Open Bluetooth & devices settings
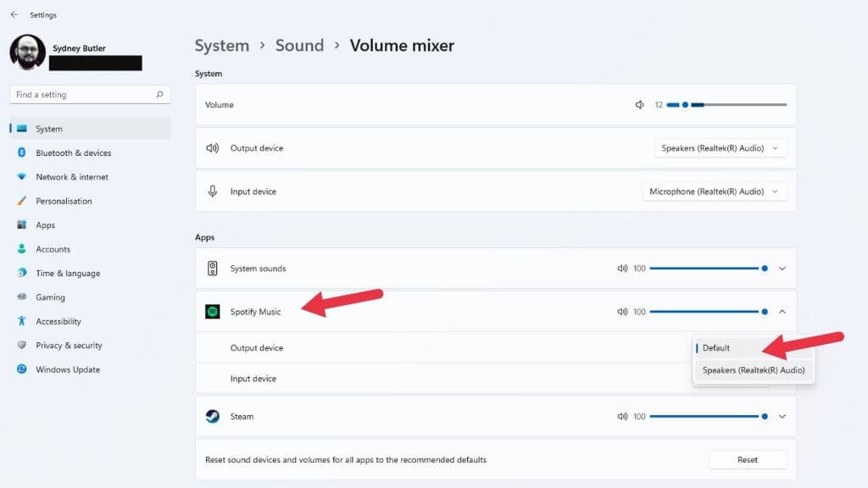The image size is (868, 488). [73, 153]
